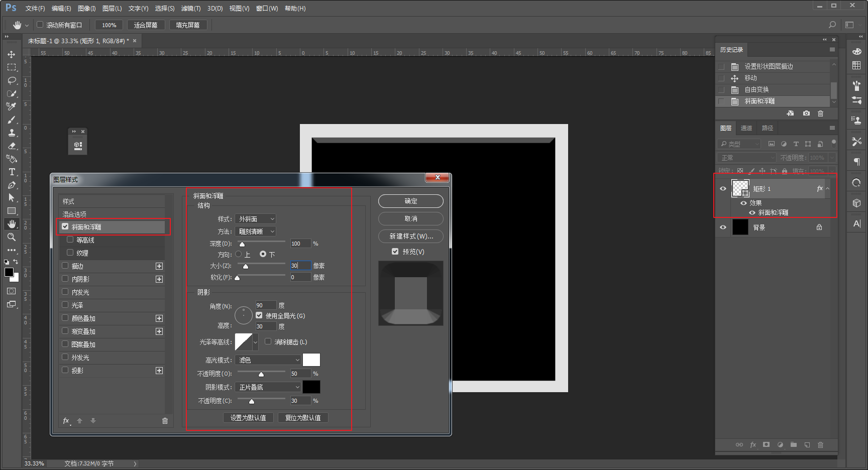Click New Style (新建样式) button

411,236
